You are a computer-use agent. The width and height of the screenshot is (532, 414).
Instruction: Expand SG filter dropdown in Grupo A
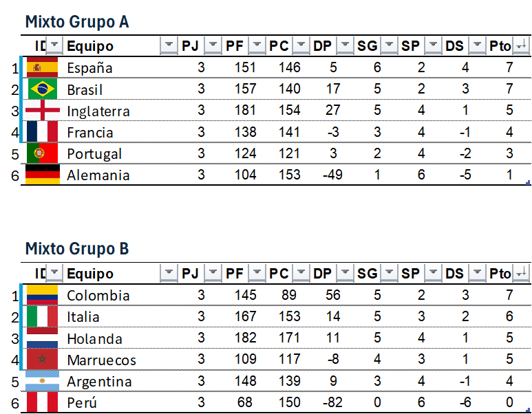click(389, 46)
